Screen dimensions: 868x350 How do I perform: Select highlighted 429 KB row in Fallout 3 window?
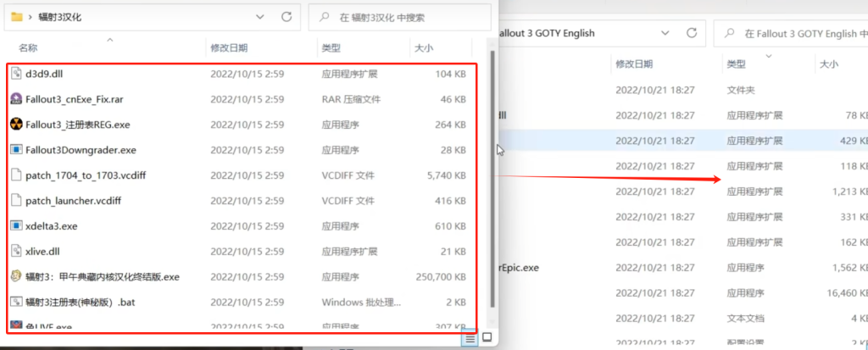(683, 141)
